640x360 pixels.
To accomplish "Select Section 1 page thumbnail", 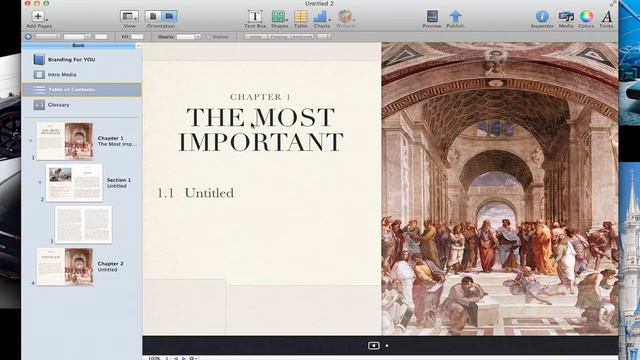I will coord(74,182).
